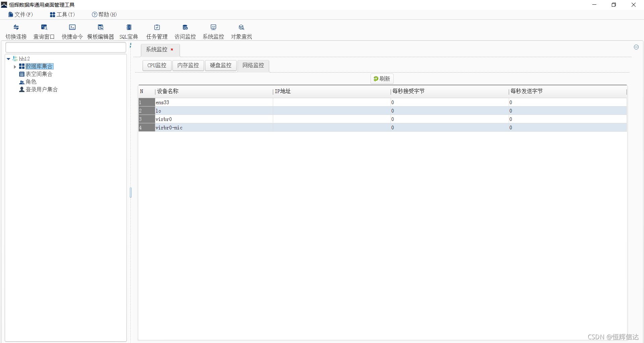This screenshot has width=644, height=343.
Task: Open the SQL宝典 reference tool
Action: click(129, 32)
